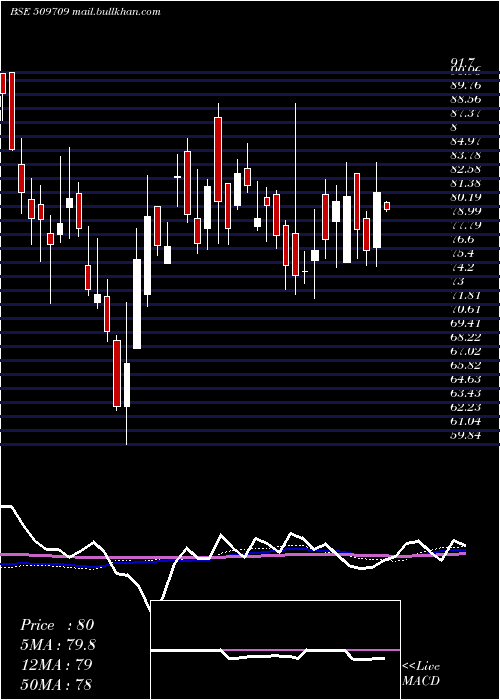This screenshot has width=500, height=700.
Task: Select the 50MA : 78 value
Action: [56, 684]
